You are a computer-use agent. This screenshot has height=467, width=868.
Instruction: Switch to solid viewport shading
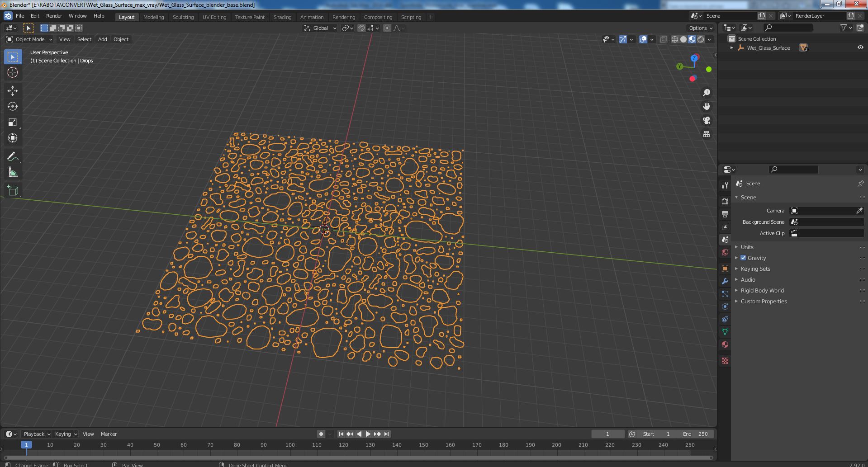[683, 39]
